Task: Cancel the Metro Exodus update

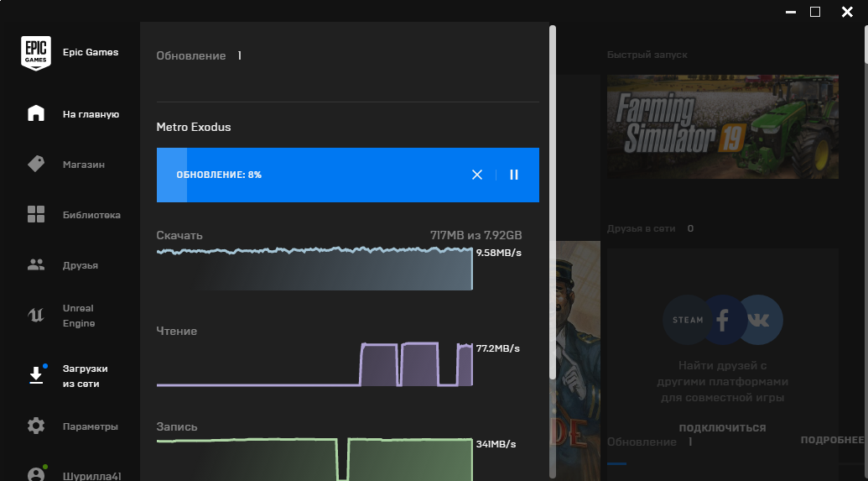Action: click(x=477, y=175)
